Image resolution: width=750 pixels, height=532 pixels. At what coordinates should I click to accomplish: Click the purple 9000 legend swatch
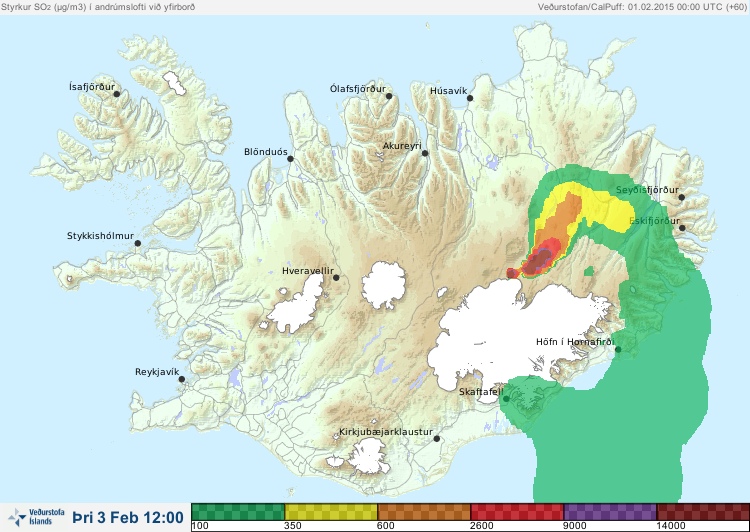610,512
